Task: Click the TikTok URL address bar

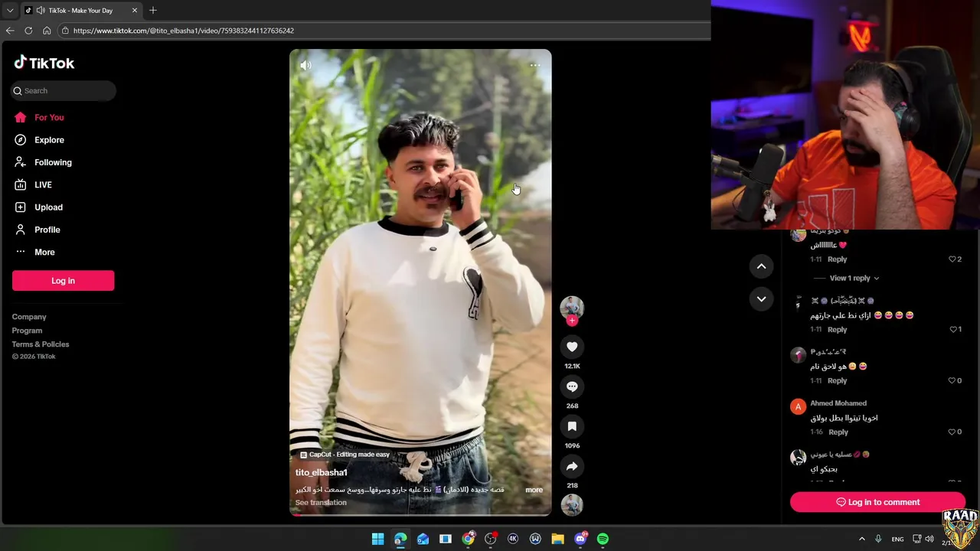Action: point(383,31)
